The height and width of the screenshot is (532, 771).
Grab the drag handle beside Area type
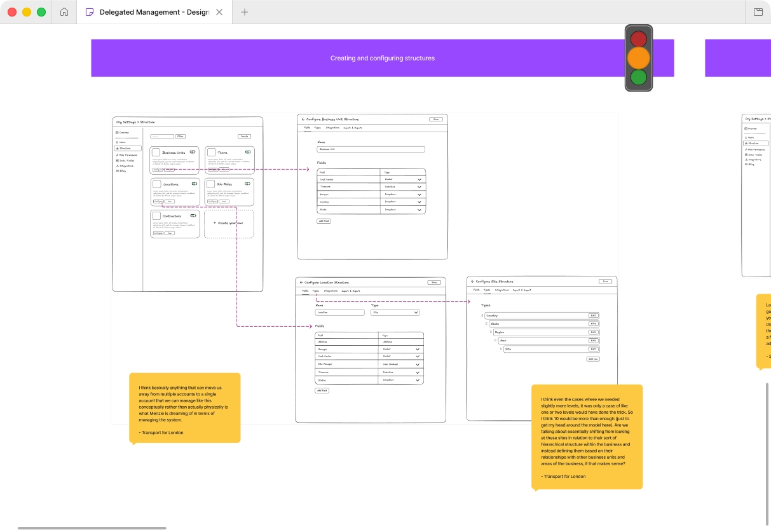pos(496,341)
